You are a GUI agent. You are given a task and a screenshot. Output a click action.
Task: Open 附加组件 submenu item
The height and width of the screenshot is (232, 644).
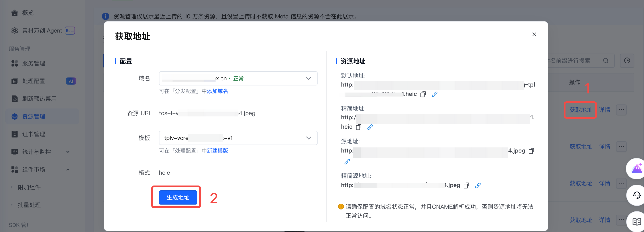[29, 187]
